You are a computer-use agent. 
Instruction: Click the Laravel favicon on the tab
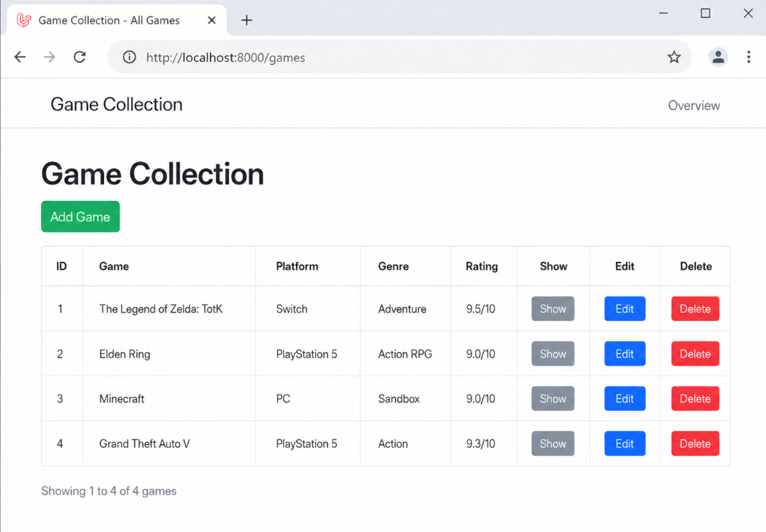pyautogui.click(x=24, y=20)
